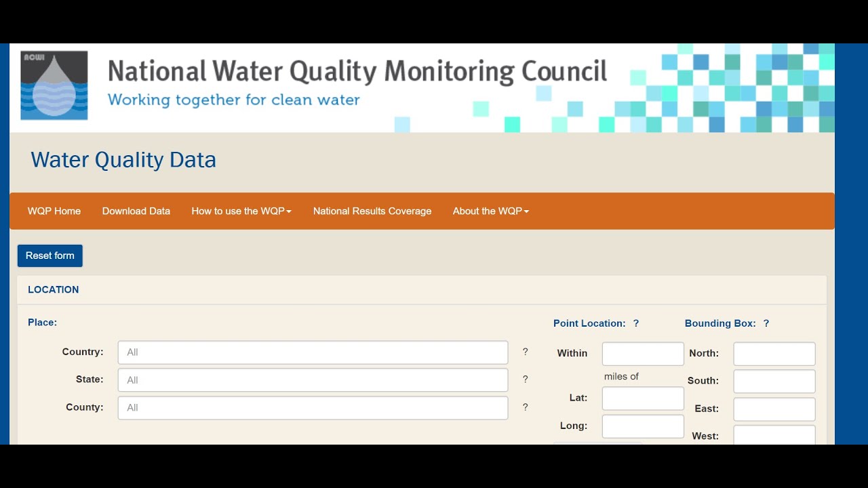868x488 pixels.
Task: Click the LOCATION section header
Action: pos(54,289)
